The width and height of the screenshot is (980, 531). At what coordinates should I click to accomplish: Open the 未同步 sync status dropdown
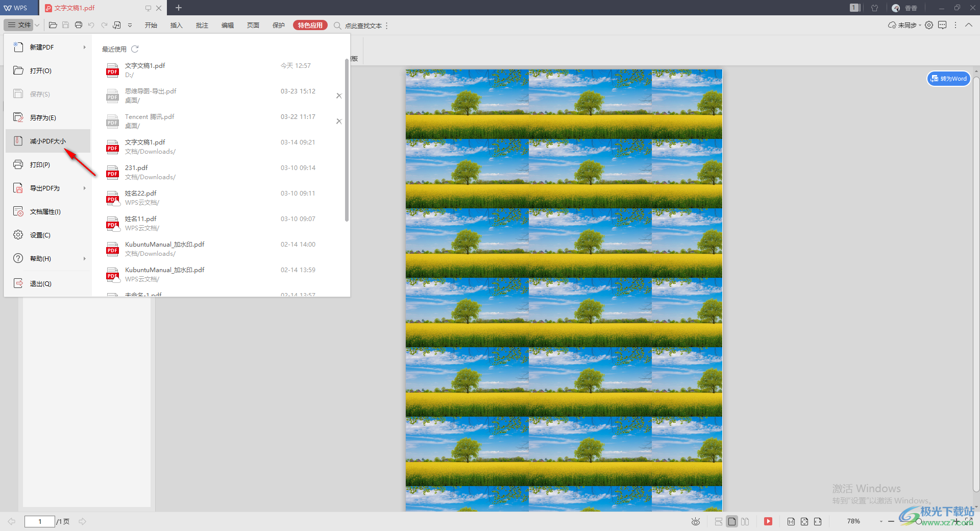[x=905, y=25]
